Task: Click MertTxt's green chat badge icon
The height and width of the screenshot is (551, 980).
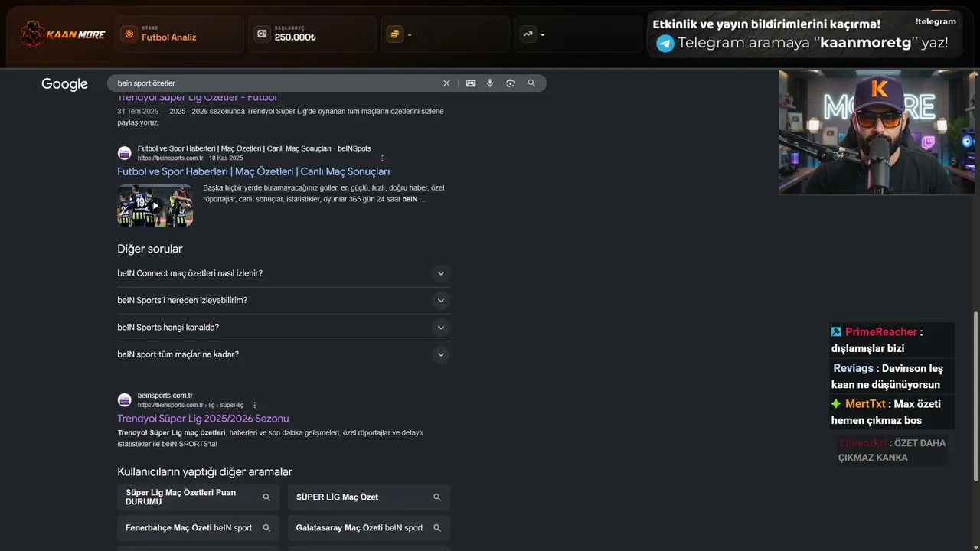Action: pyautogui.click(x=836, y=403)
